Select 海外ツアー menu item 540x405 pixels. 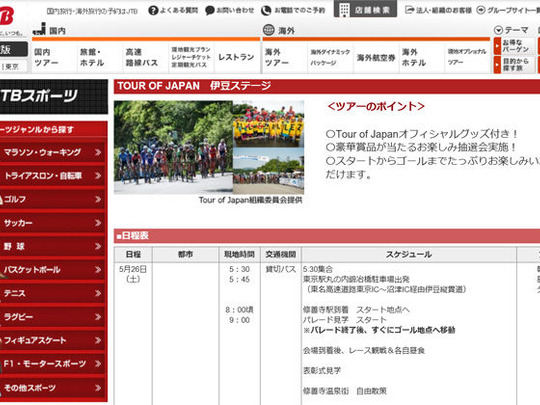[x=285, y=57]
